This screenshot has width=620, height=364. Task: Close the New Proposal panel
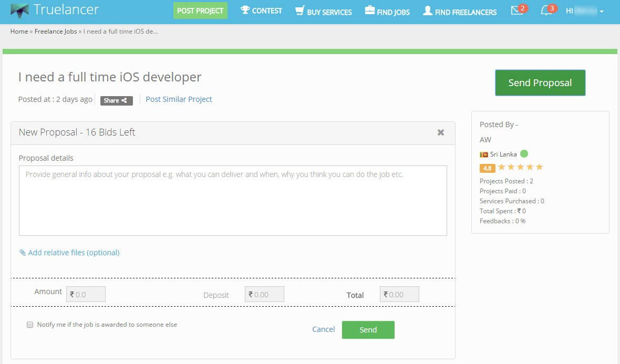[441, 132]
